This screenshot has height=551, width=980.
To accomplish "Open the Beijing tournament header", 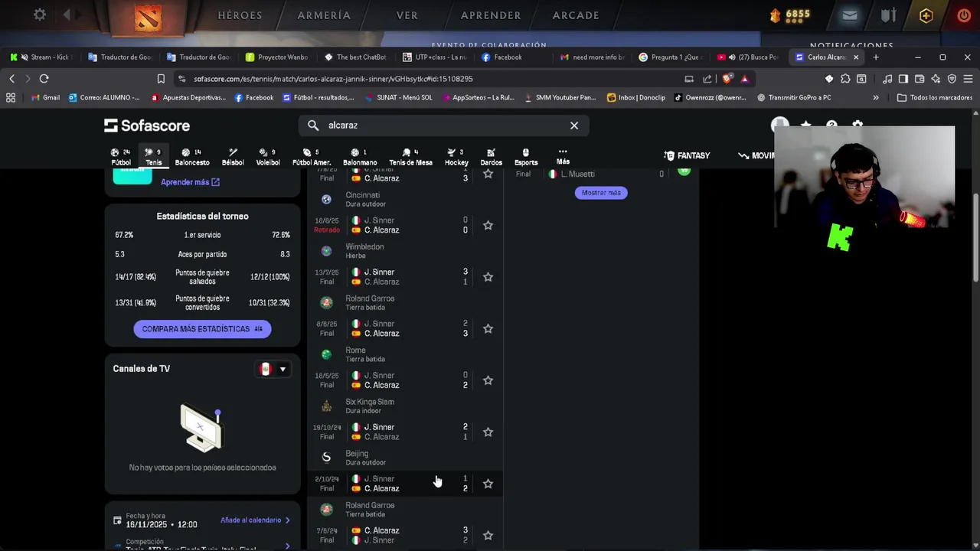I will coord(404,458).
